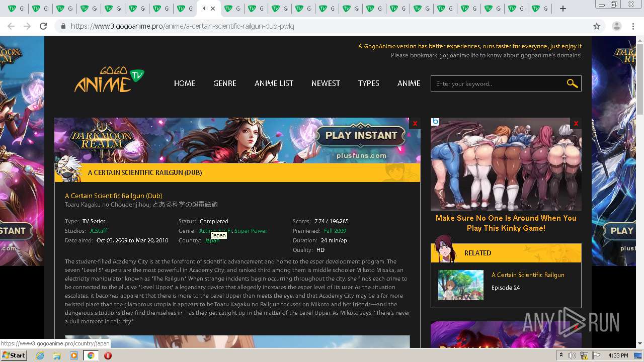644x362 pixels.
Task: Go back to previous page
Action: (11, 26)
